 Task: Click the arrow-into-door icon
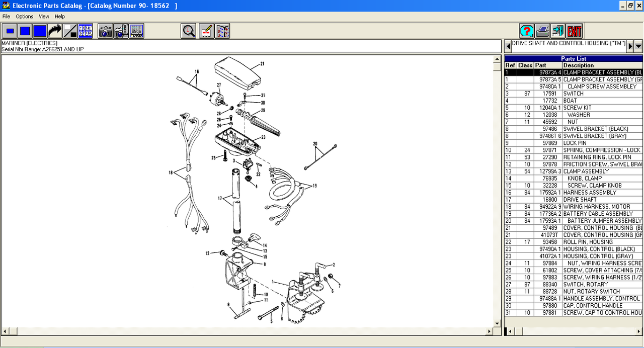click(x=558, y=31)
